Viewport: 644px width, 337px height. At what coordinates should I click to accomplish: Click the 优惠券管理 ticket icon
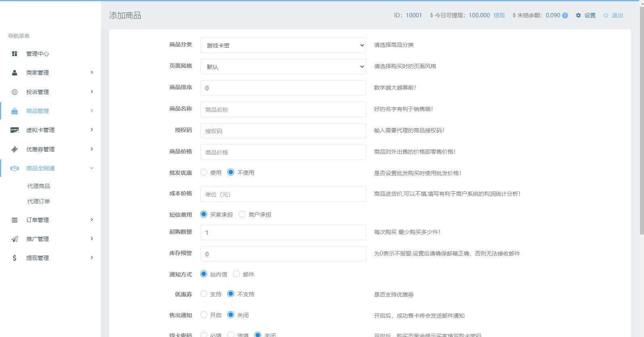tap(15, 149)
